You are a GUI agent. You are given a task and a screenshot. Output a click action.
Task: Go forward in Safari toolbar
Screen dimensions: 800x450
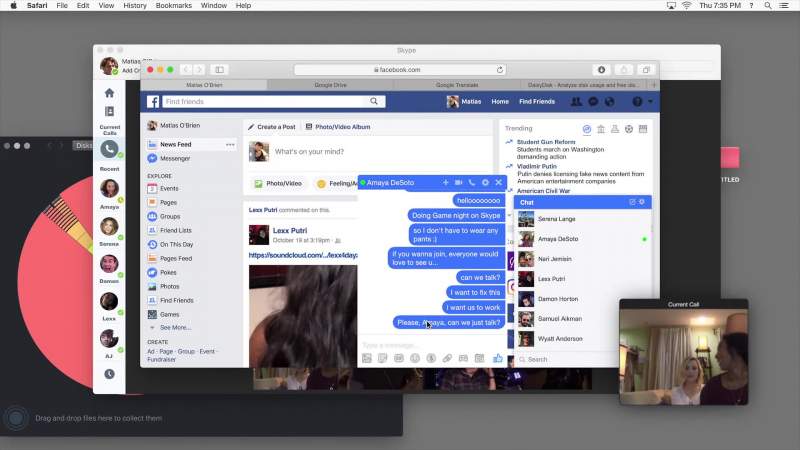click(199, 69)
